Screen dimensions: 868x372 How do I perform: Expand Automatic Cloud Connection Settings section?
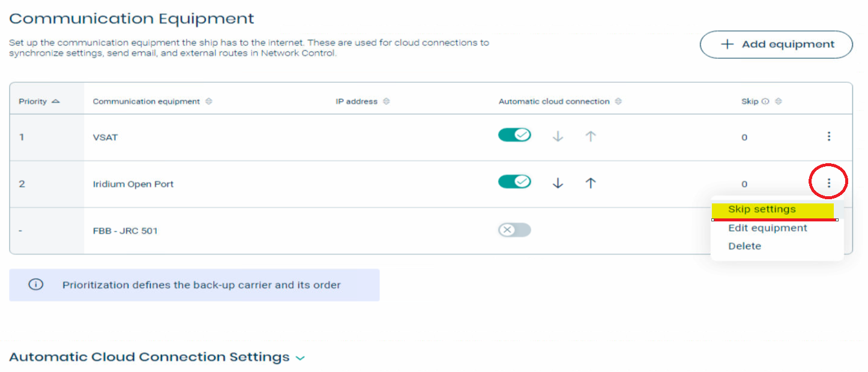300,358
